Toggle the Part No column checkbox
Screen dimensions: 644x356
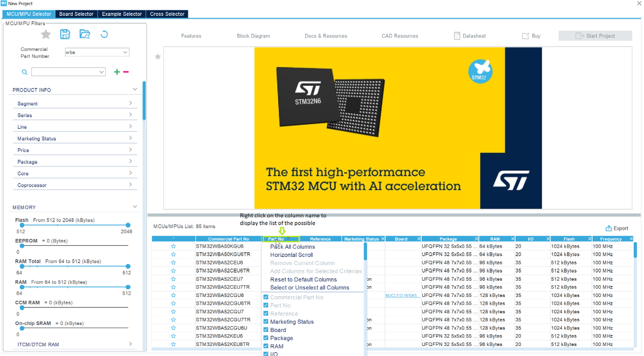pyautogui.click(x=266, y=305)
